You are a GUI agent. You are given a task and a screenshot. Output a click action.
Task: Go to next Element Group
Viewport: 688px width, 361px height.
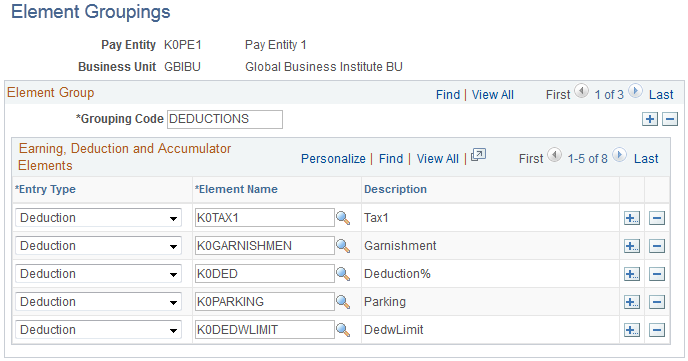pyautogui.click(x=635, y=92)
